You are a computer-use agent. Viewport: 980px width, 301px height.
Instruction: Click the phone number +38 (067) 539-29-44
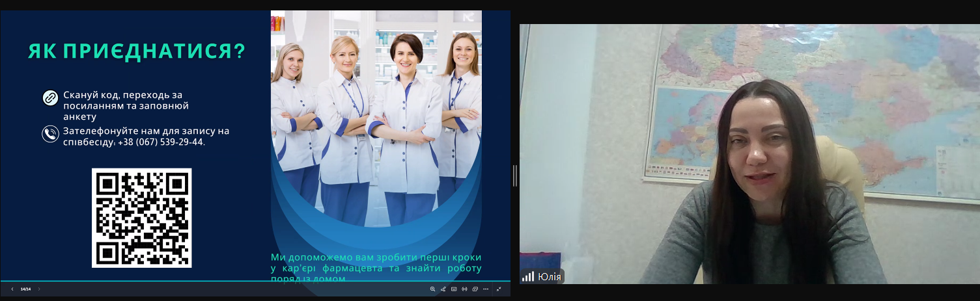(161, 142)
